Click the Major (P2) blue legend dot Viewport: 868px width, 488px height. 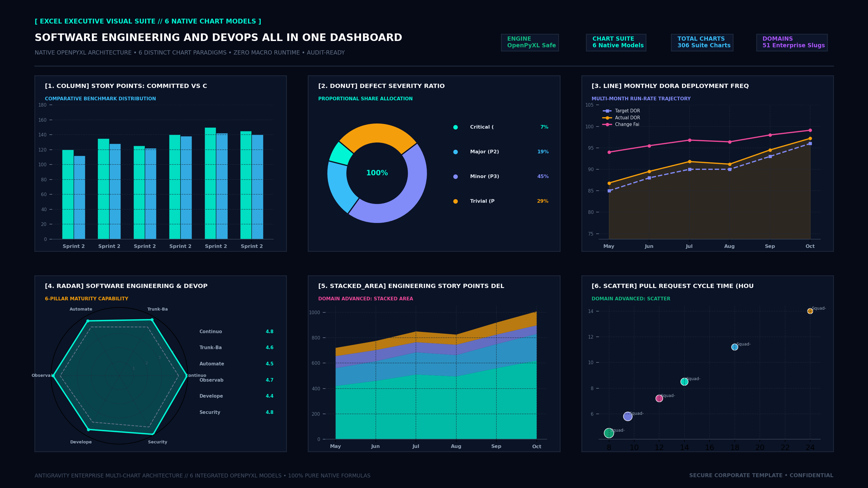pos(456,152)
